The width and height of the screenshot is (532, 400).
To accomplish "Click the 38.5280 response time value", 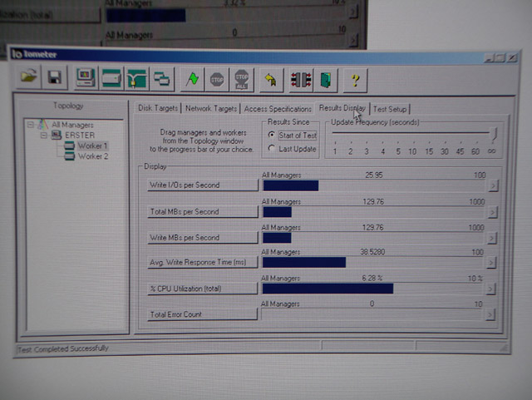I will [372, 252].
